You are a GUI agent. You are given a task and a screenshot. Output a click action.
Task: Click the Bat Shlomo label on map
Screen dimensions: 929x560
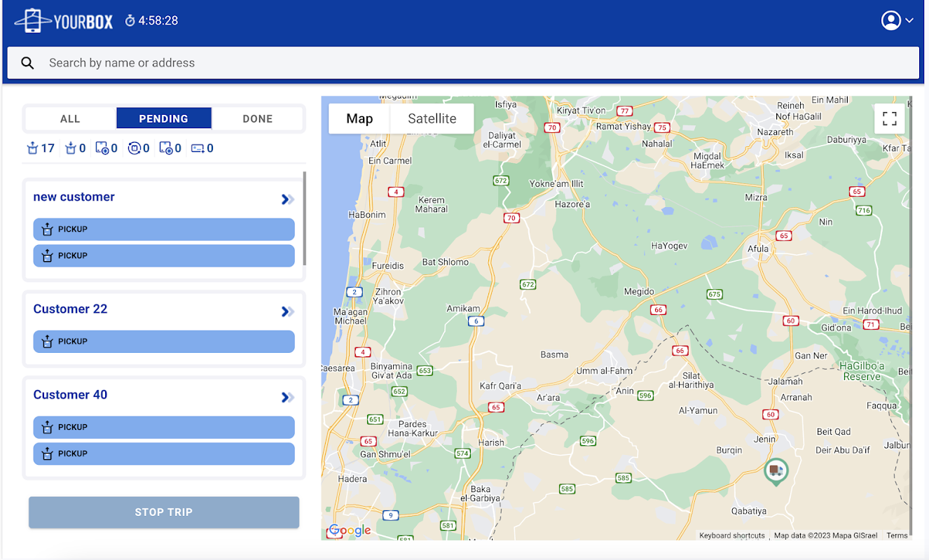[446, 262]
